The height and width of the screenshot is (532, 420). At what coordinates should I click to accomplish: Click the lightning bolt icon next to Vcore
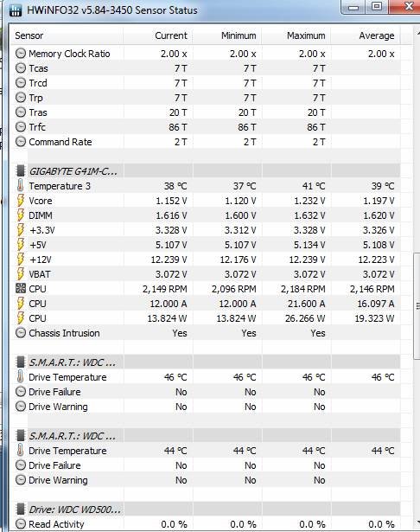(21, 201)
